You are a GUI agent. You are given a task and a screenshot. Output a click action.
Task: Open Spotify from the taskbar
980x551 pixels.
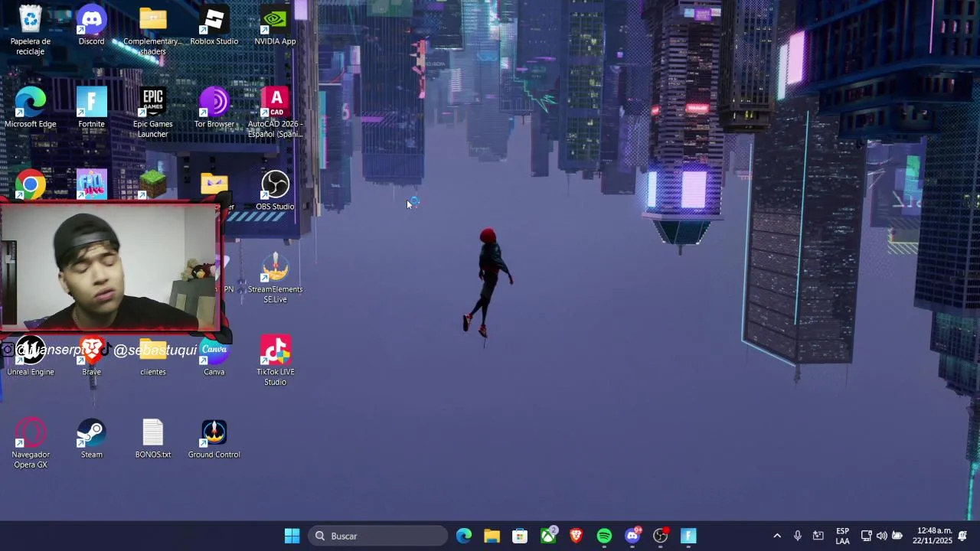click(604, 536)
